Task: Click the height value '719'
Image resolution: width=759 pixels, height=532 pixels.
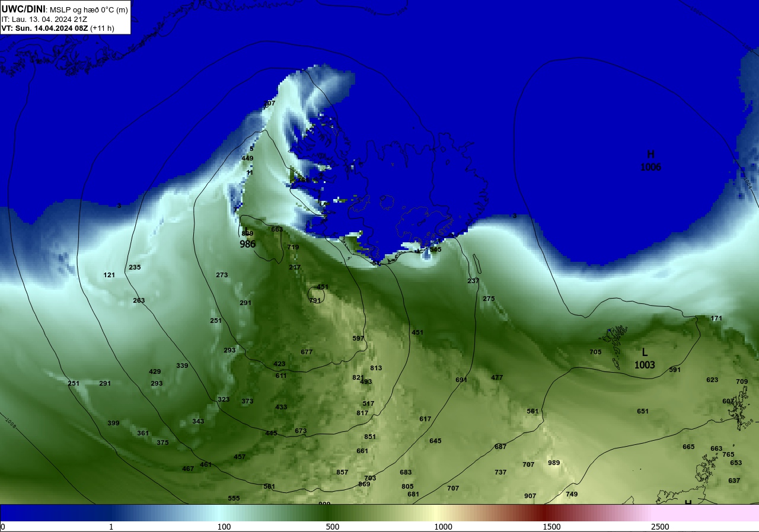Action: pos(293,247)
